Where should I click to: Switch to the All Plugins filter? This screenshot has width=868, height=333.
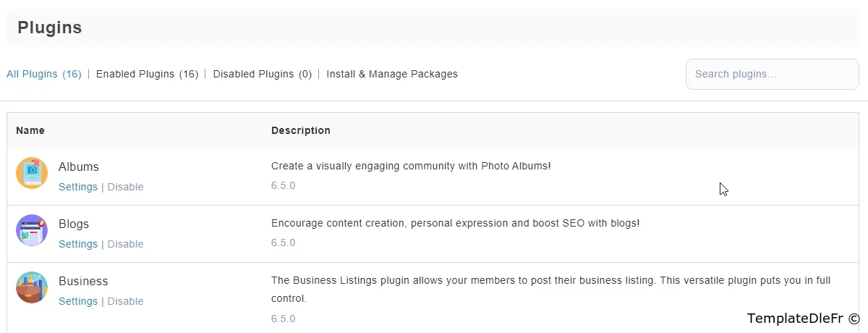coord(43,74)
